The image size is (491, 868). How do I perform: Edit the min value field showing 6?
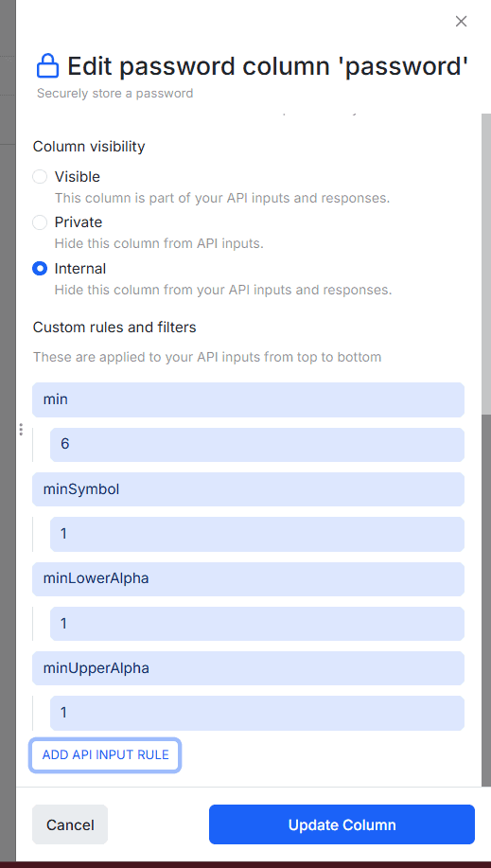256,445
